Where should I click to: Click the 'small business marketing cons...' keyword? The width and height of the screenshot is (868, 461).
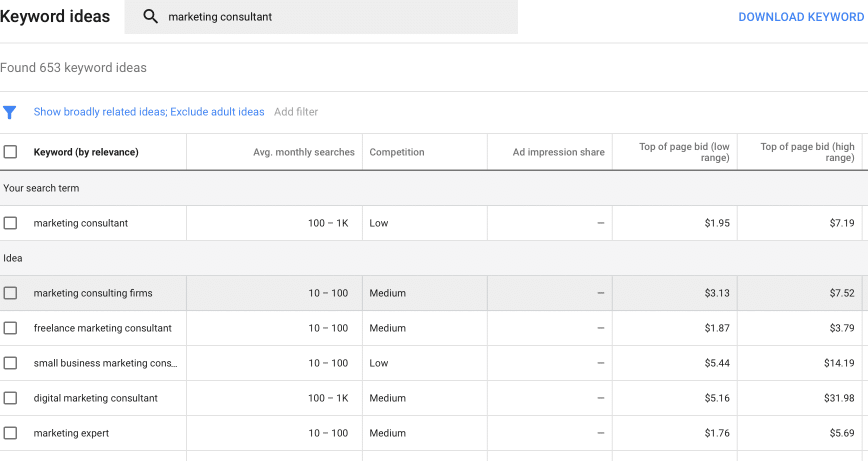[105, 363]
